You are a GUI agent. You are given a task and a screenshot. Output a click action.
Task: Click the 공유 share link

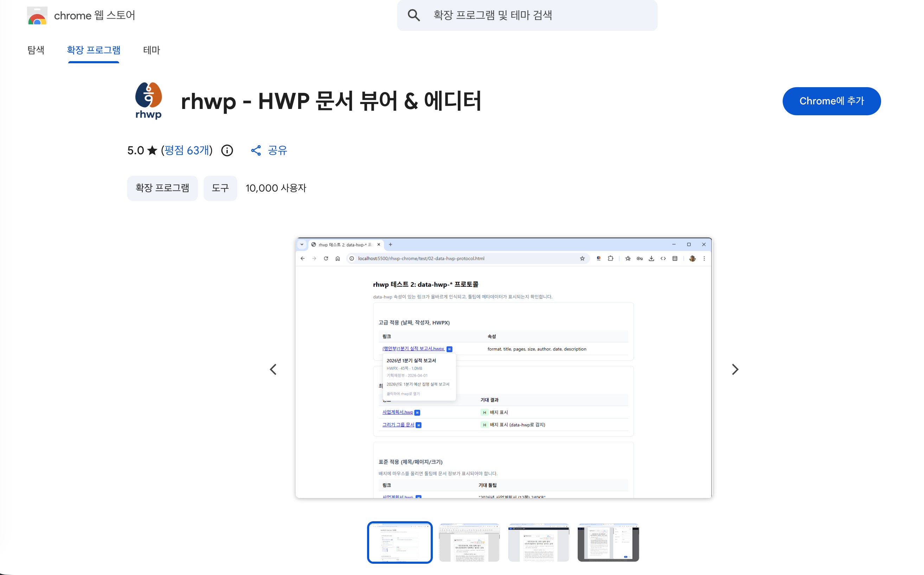[x=277, y=150]
